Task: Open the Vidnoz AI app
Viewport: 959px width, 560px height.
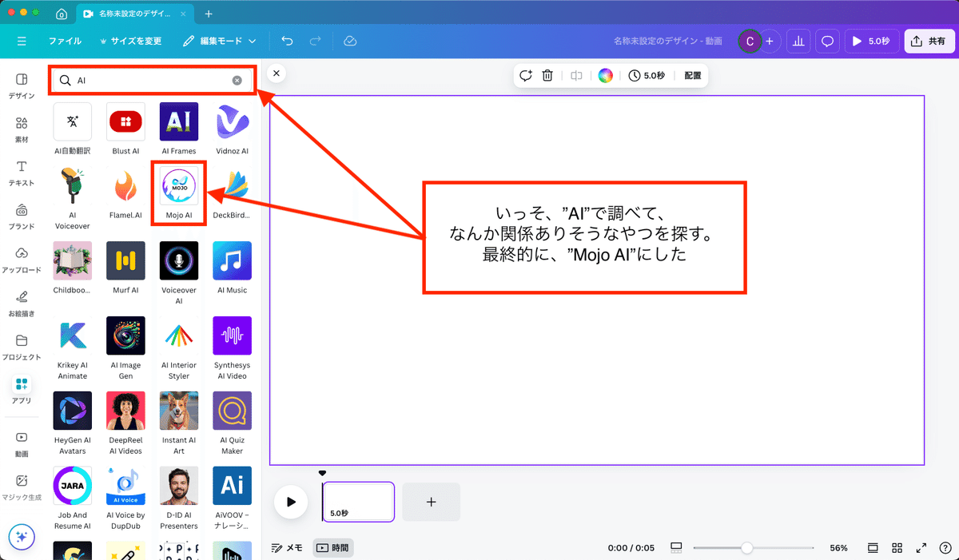Action: click(233, 121)
